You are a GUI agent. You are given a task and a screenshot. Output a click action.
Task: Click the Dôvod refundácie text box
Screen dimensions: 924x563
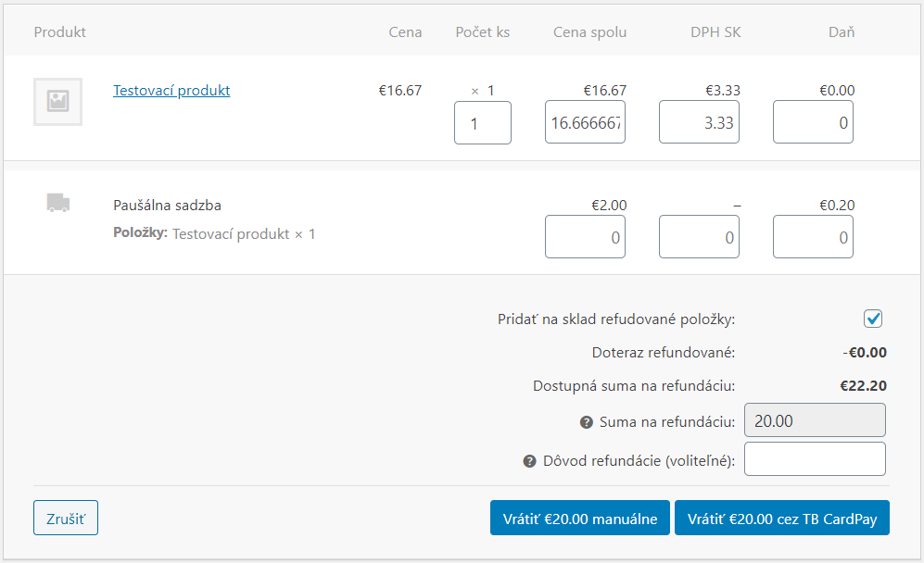814,458
